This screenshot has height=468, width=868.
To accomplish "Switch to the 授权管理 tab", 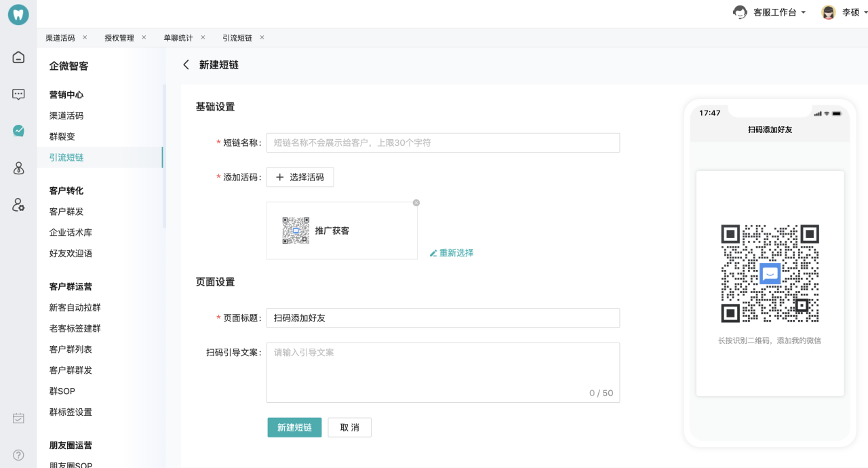I will 119,38.
